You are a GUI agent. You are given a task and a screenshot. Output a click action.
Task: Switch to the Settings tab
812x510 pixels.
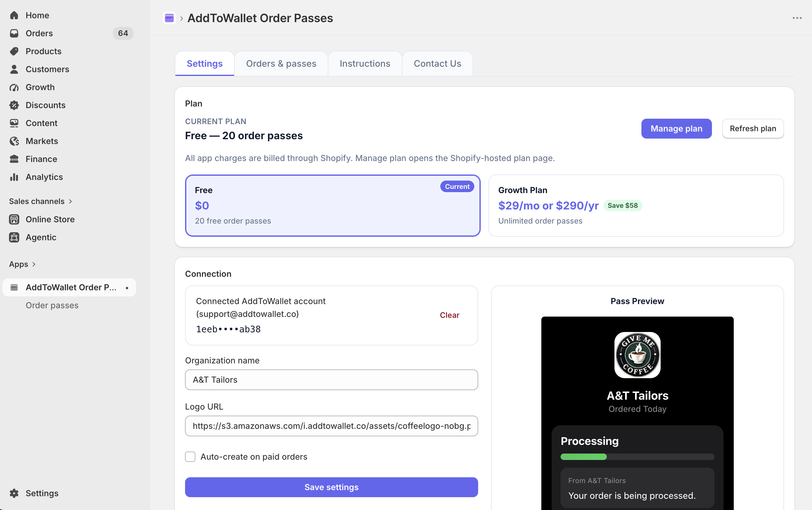[x=205, y=64]
